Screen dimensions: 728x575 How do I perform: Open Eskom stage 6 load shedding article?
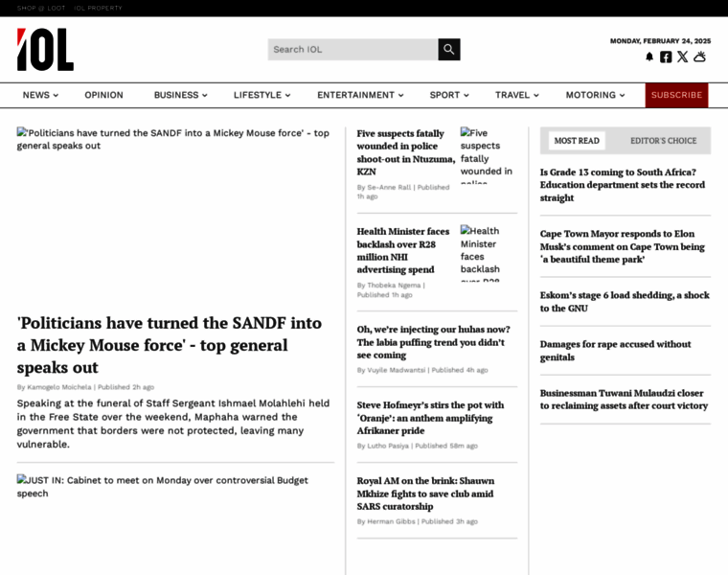tap(625, 302)
